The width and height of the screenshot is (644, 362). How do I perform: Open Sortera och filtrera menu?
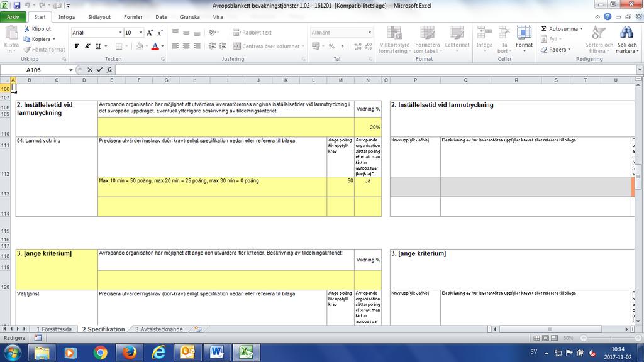click(x=599, y=40)
